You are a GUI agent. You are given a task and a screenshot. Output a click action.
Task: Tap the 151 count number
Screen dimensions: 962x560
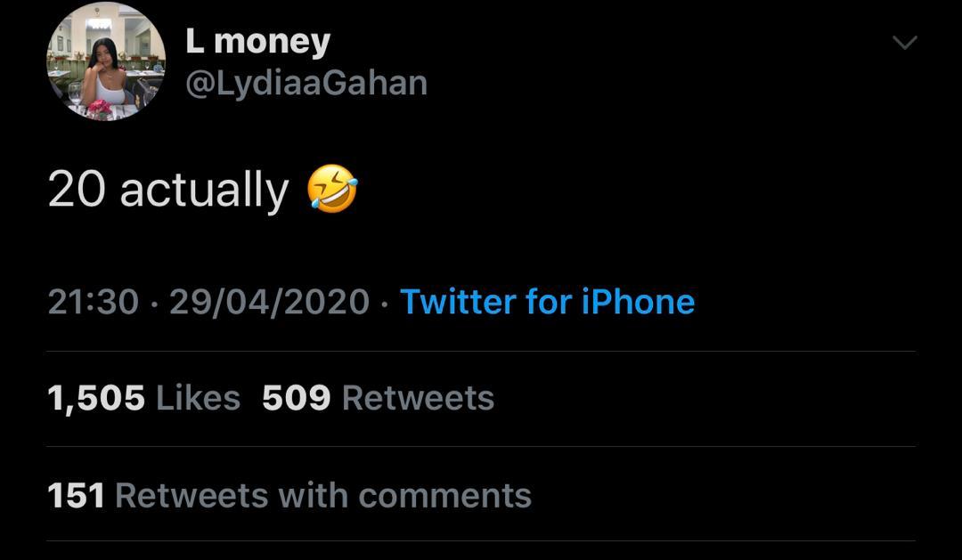(76, 495)
